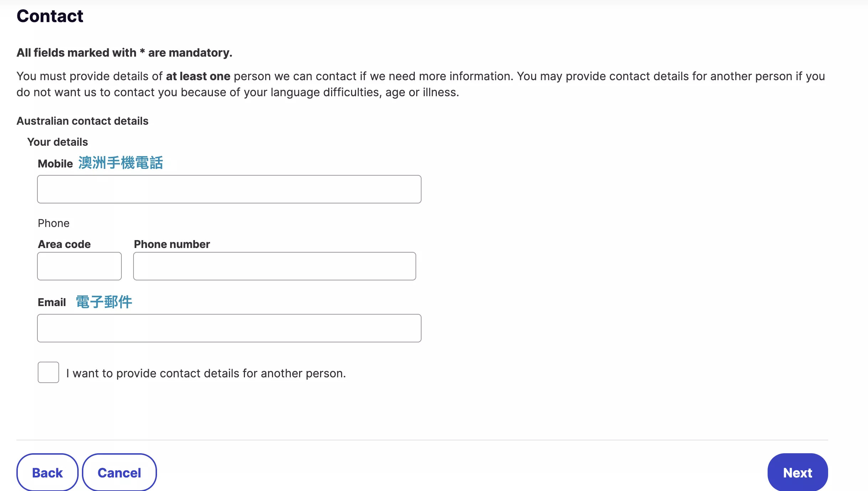The width and height of the screenshot is (868, 491).
Task: Select the Email address input box
Action: (x=229, y=328)
